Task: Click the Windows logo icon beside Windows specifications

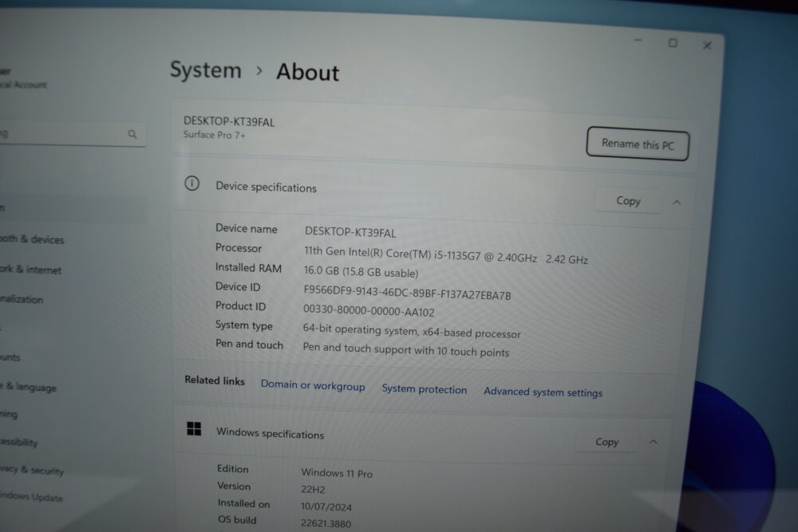Action: [x=194, y=429]
